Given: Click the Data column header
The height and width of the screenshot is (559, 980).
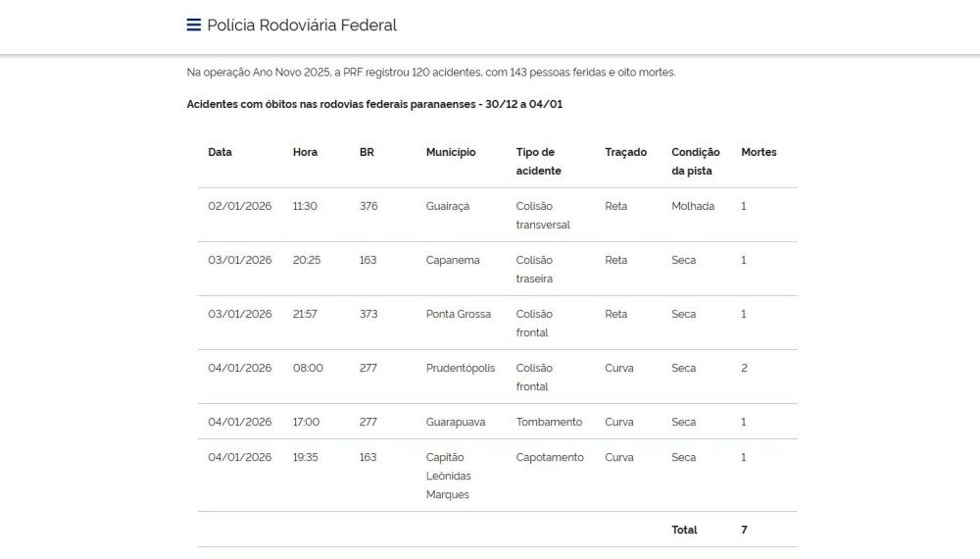Looking at the screenshot, I should pyautogui.click(x=220, y=152).
